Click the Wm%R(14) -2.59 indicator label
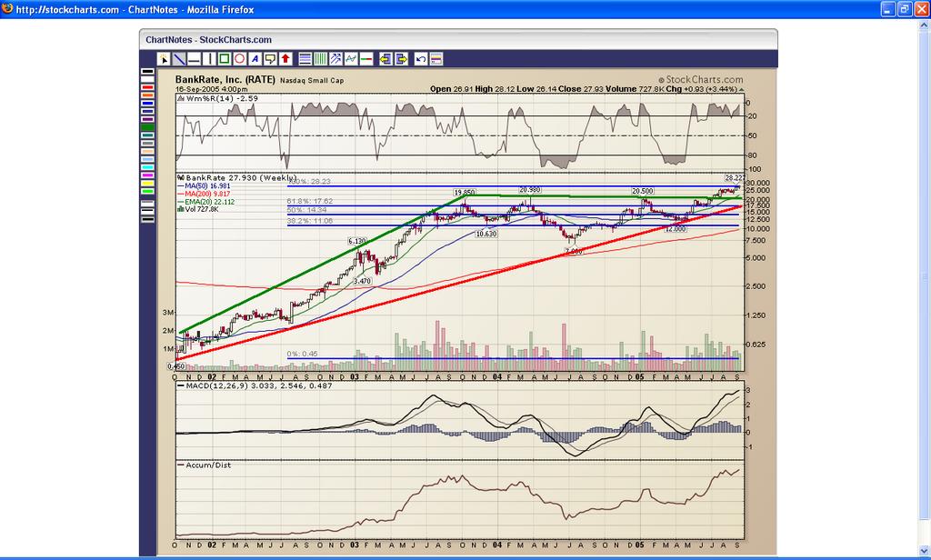Viewport: 931px width, 560px height. pyautogui.click(x=217, y=98)
